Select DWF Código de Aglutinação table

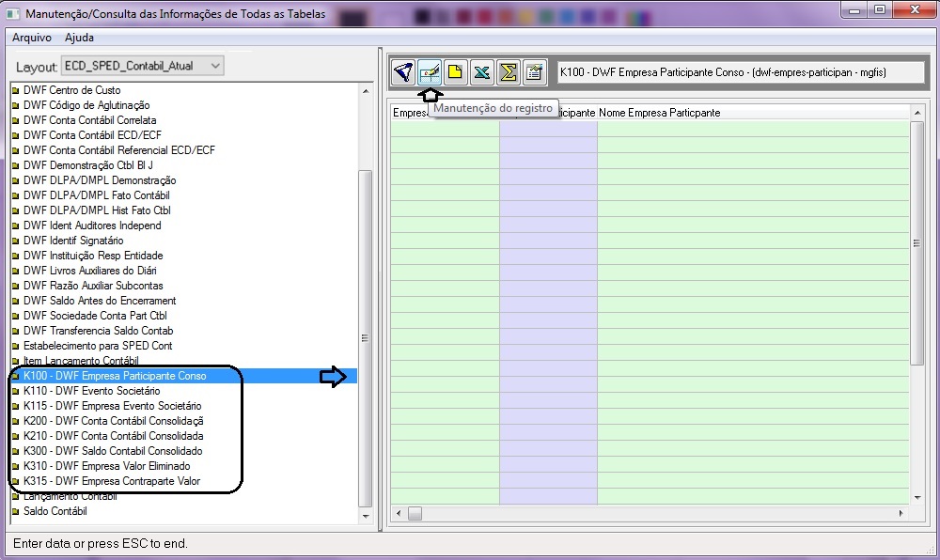click(x=86, y=105)
